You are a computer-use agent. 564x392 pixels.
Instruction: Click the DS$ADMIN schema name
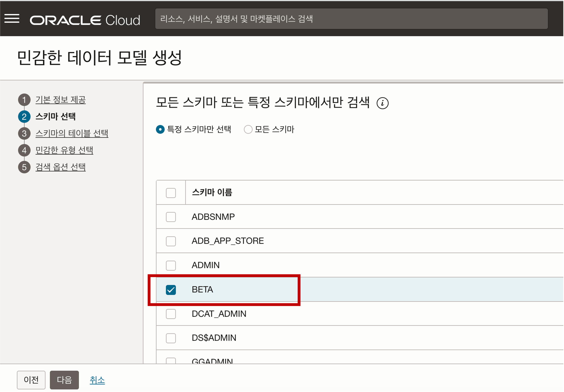click(214, 338)
